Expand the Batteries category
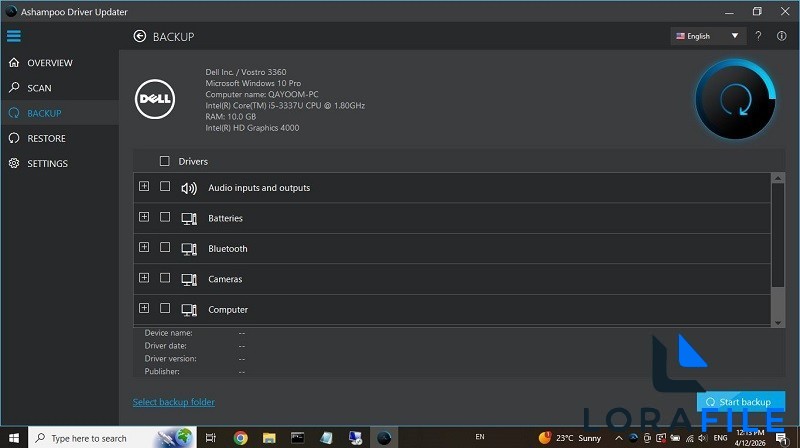Image resolution: width=800 pixels, height=448 pixels. tap(144, 217)
